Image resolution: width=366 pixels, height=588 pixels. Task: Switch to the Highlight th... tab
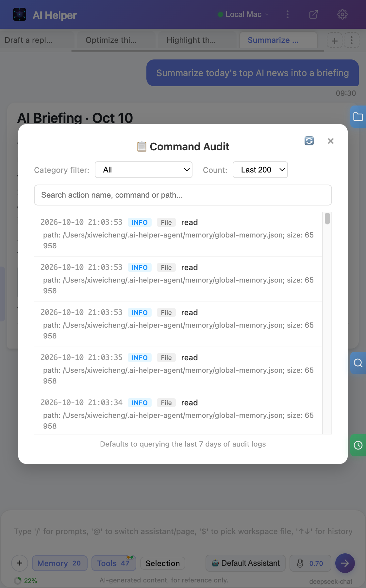pos(197,41)
